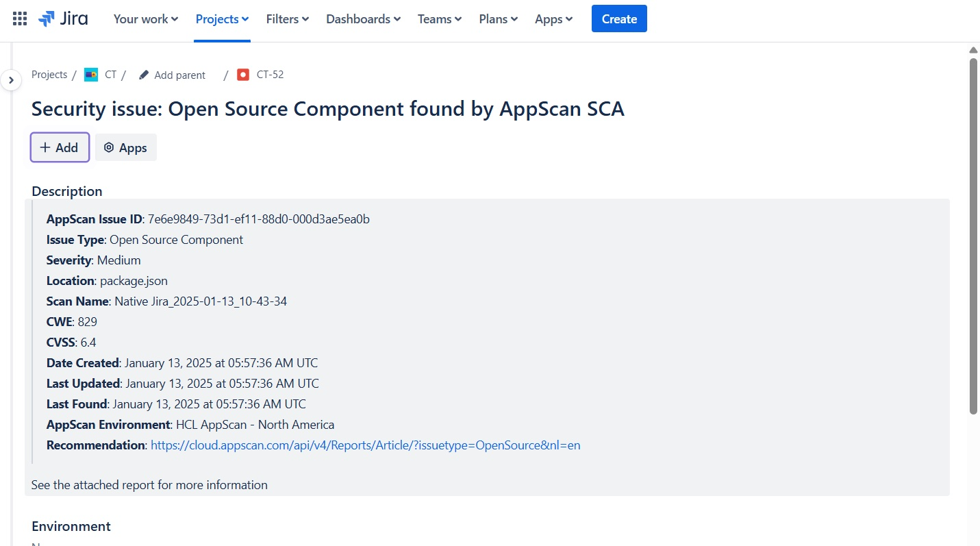
Task: Open the Teams menu
Action: [440, 19]
